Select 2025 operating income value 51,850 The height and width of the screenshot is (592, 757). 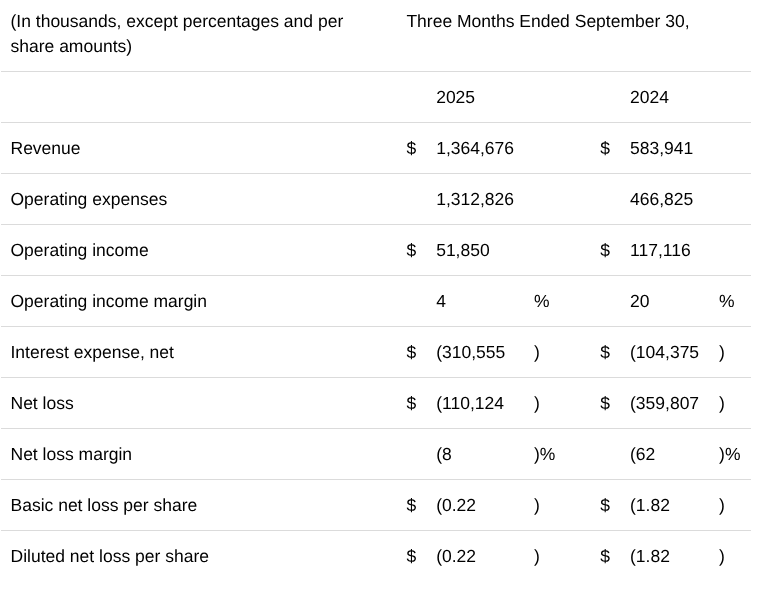point(462,250)
